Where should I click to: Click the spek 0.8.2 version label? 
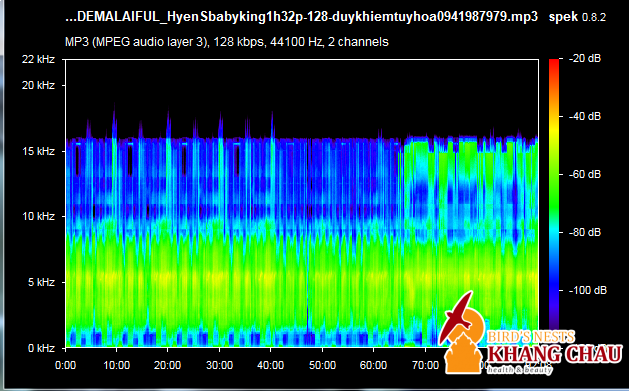(x=577, y=17)
